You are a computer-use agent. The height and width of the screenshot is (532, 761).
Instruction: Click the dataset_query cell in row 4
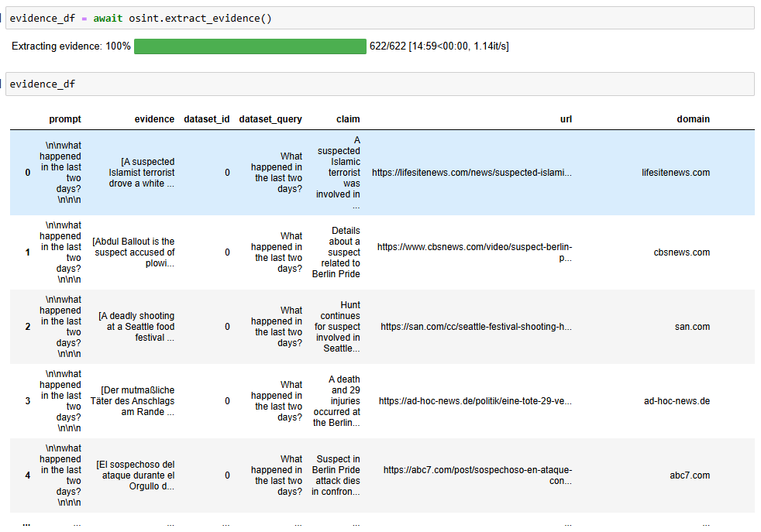[x=276, y=475]
